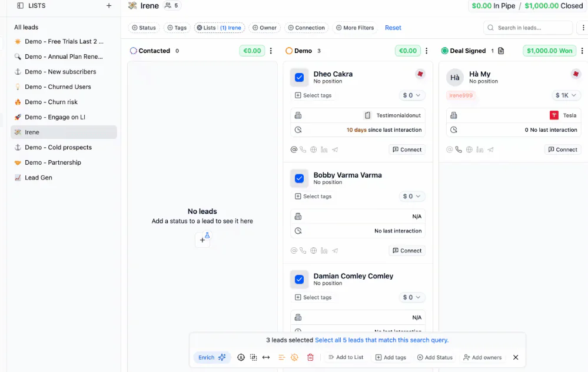Expand Dheo Cakra's $ 0 value dropdown
The width and height of the screenshot is (588, 372).
point(411,95)
